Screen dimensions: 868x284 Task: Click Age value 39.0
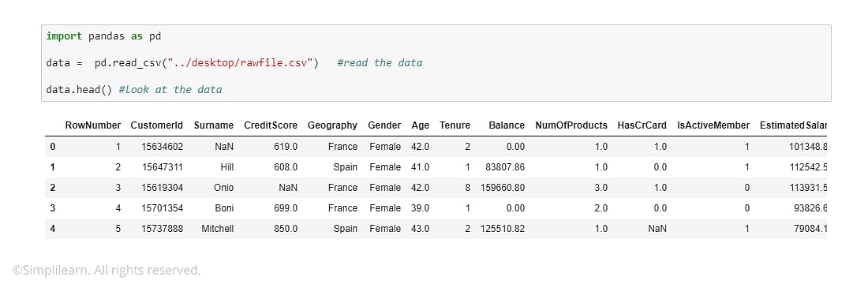[x=420, y=208]
